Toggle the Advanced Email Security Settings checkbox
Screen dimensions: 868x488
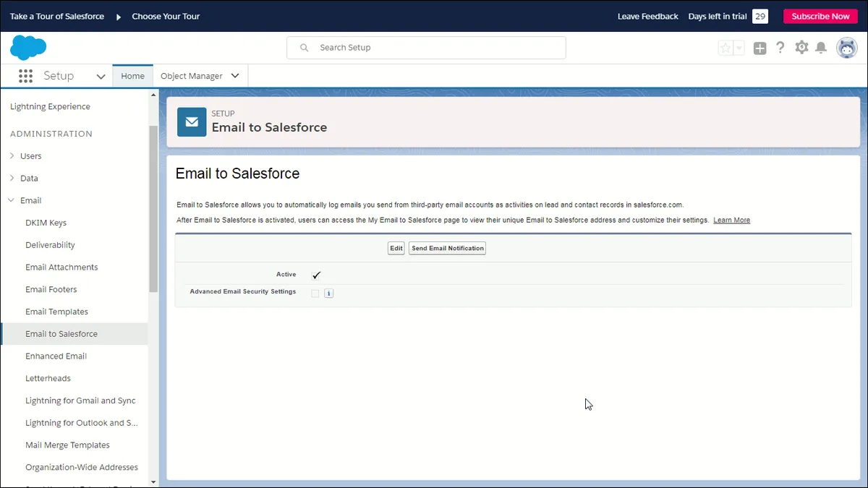[x=315, y=294]
